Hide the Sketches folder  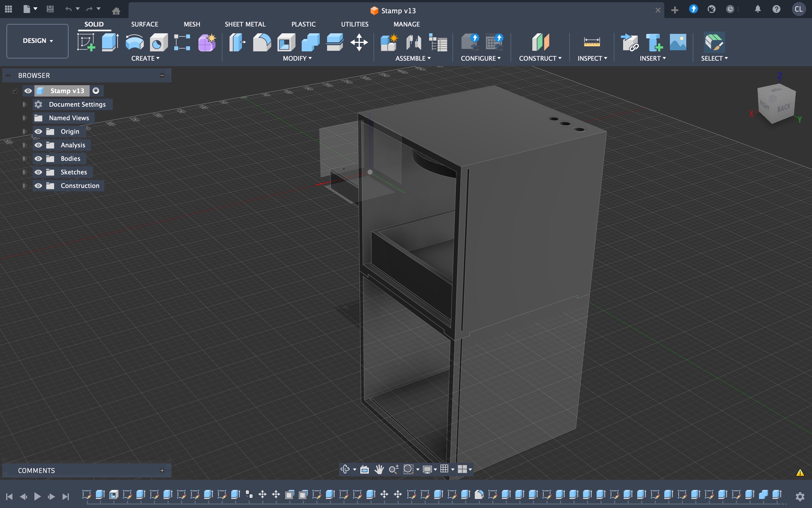point(38,172)
